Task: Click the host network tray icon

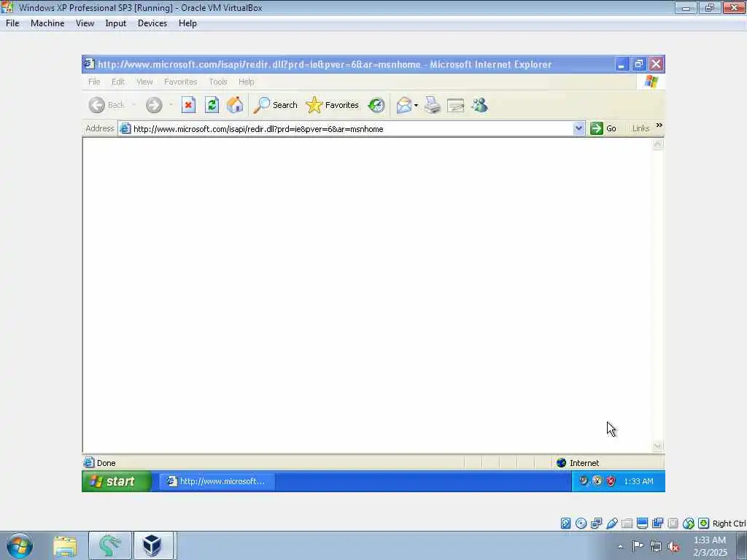Action: (656, 547)
